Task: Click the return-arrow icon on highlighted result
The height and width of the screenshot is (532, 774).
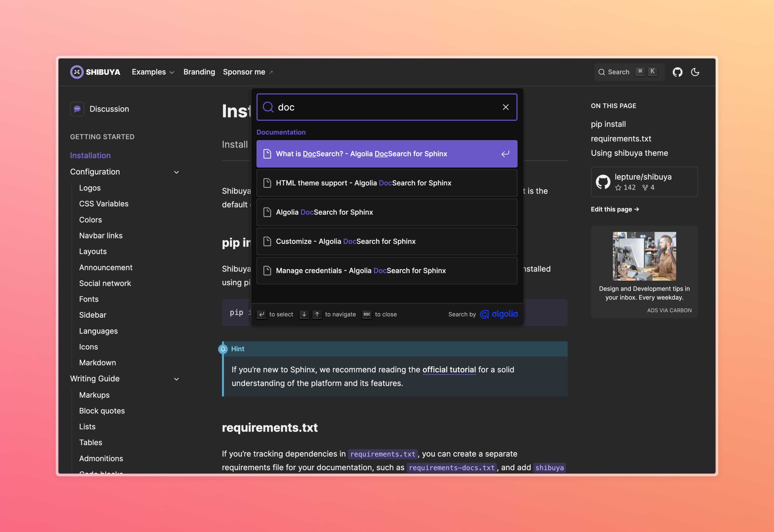Action: coord(505,154)
